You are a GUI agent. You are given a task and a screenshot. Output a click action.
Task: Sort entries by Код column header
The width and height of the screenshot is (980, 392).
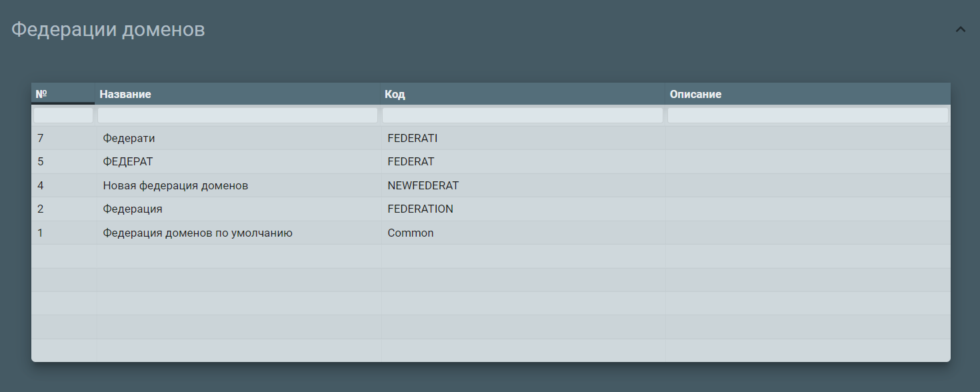(x=395, y=93)
